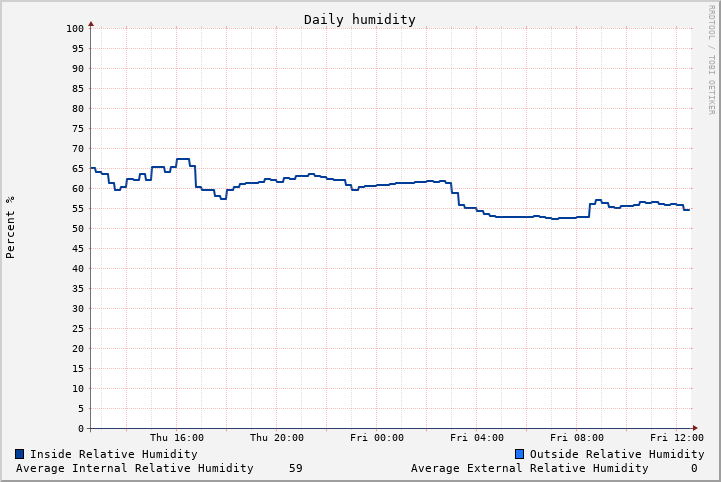Click the 'Percent %' axis label
This screenshot has width=721, height=482.
[x=11, y=227]
